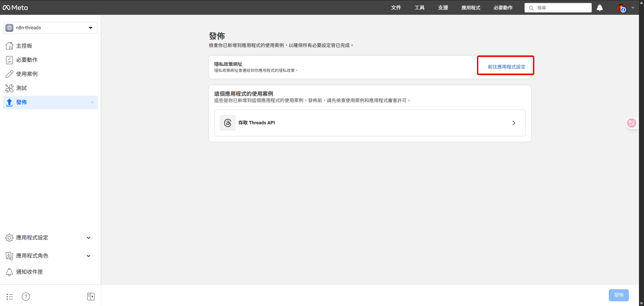This screenshot has height=306, width=644.
Task: Click the help question mark icon
Action: pyautogui.click(x=25, y=297)
